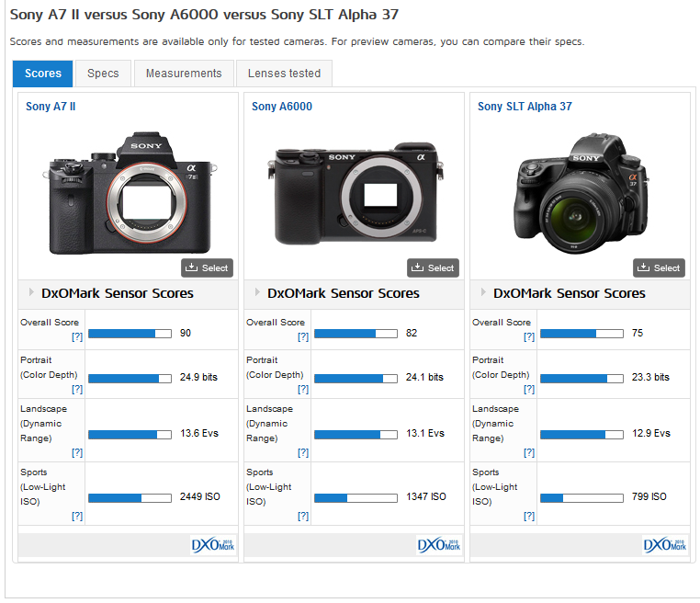The image size is (700, 603).
Task: Open the Sony A7 II title link
Action: 51,107
